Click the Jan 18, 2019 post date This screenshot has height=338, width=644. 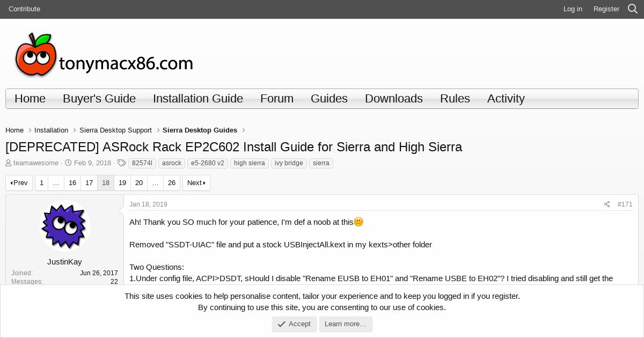pyautogui.click(x=148, y=204)
